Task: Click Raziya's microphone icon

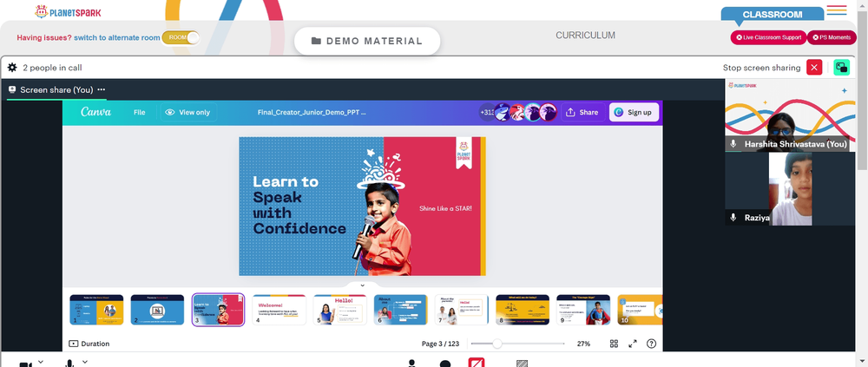Action: (733, 218)
